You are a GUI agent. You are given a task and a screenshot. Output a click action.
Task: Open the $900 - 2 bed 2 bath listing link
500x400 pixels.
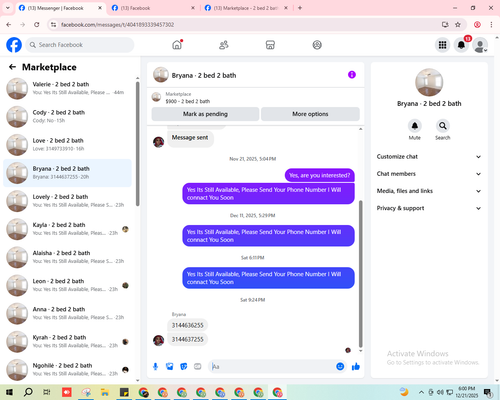(188, 101)
